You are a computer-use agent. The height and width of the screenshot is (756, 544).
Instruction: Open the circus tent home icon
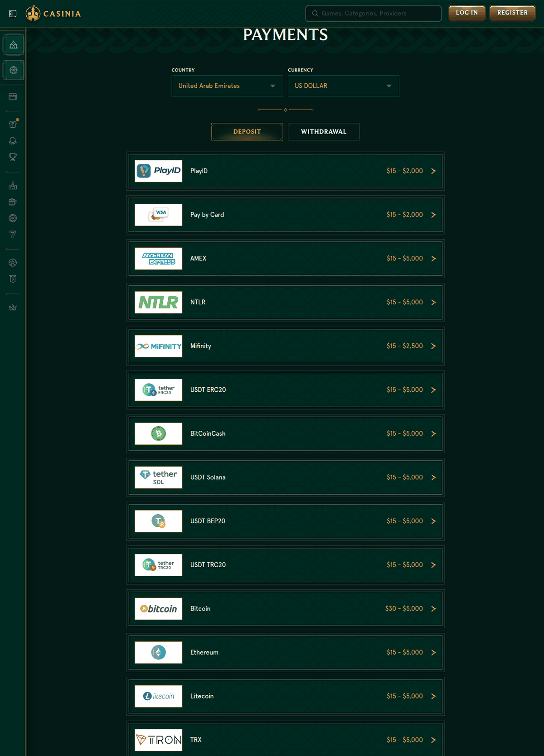coord(14,45)
